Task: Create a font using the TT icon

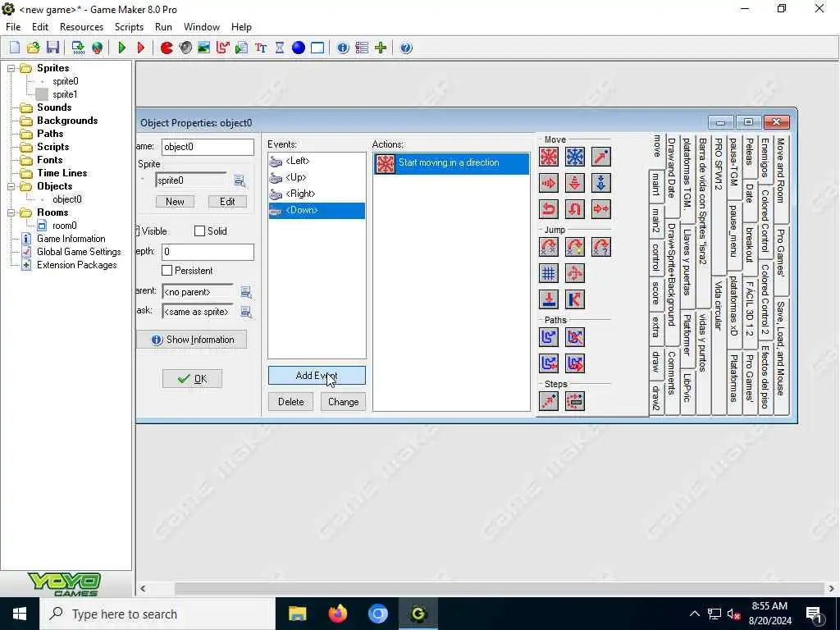Action: [x=261, y=48]
